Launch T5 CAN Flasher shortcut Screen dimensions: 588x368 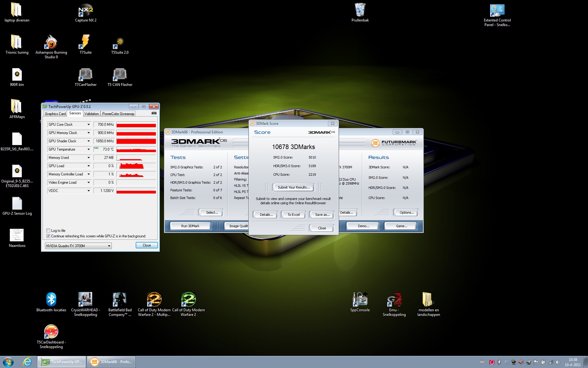120,77
